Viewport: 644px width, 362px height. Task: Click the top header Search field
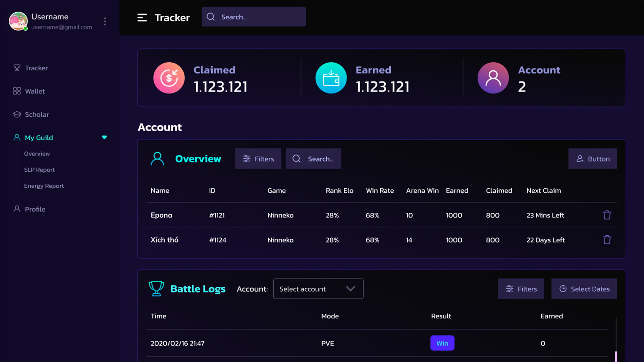click(x=254, y=17)
